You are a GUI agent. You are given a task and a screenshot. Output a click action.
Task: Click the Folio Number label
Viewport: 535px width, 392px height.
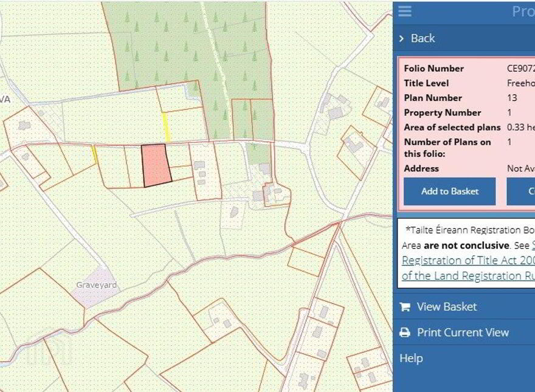(x=433, y=68)
